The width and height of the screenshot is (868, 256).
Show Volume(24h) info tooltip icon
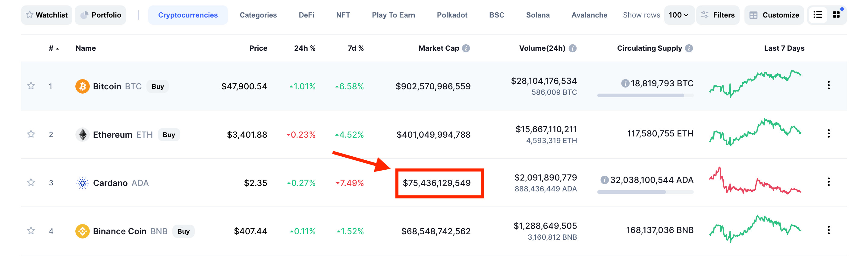coord(573,48)
